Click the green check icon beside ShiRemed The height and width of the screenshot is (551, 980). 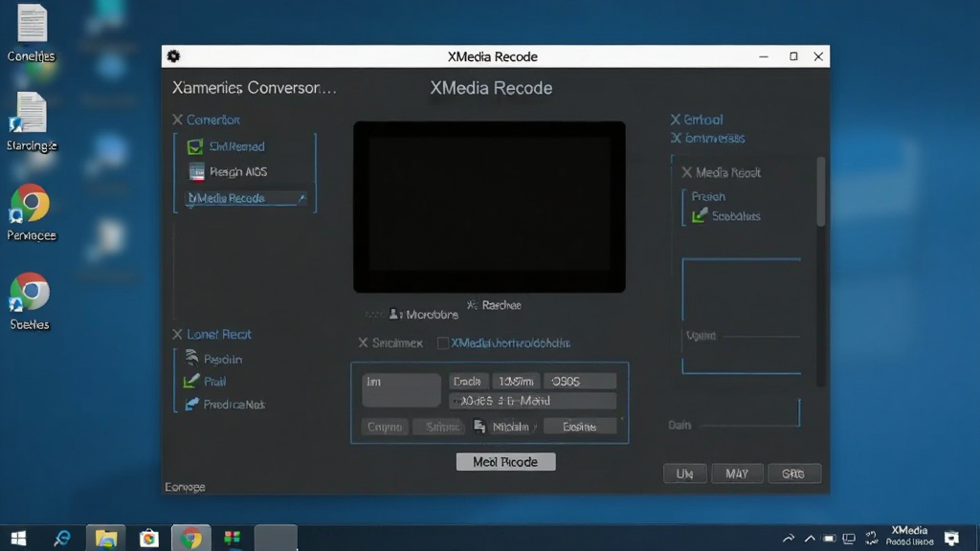[195, 146]
